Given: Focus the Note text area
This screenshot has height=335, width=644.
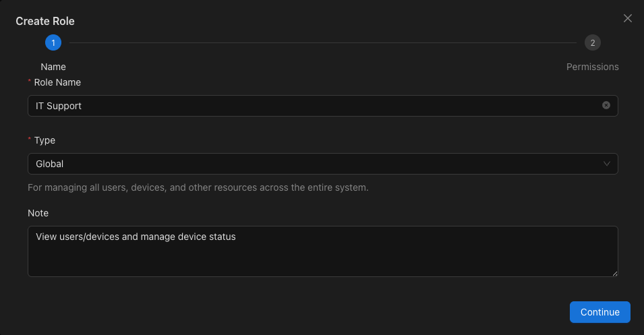Looking at the screenshot, I should (x=323, y=251).
